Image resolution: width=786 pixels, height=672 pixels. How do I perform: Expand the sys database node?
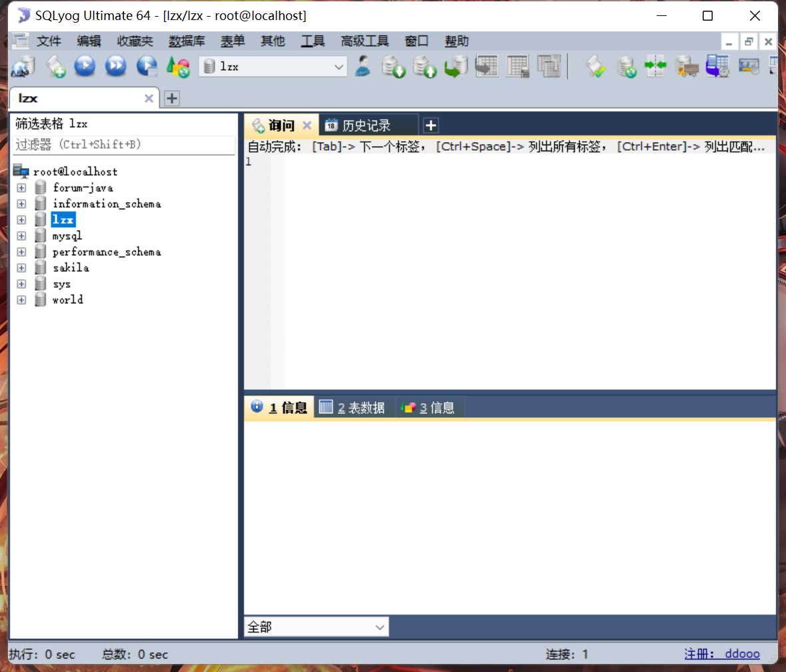pyautogui.click(x=21, y=284)
